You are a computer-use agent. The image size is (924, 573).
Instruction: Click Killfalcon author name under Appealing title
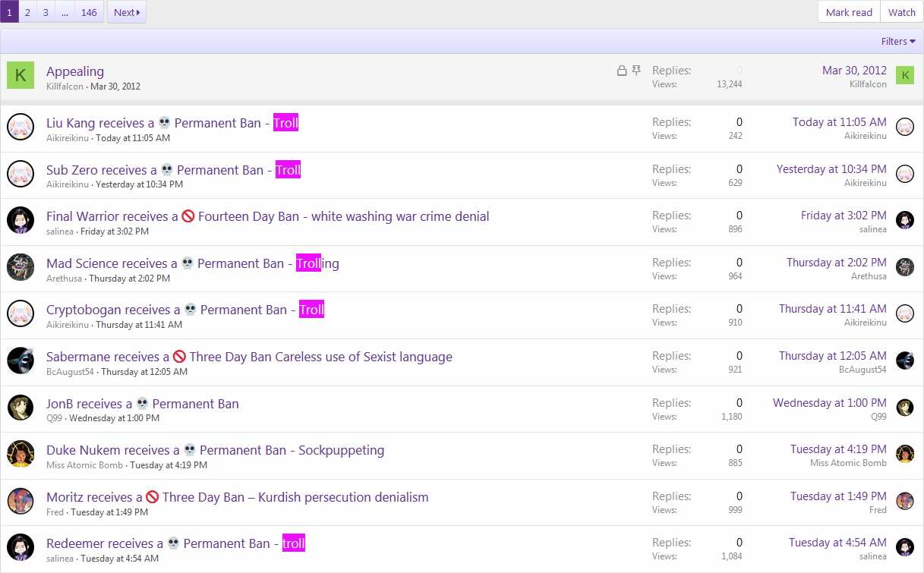click(65, 87)
